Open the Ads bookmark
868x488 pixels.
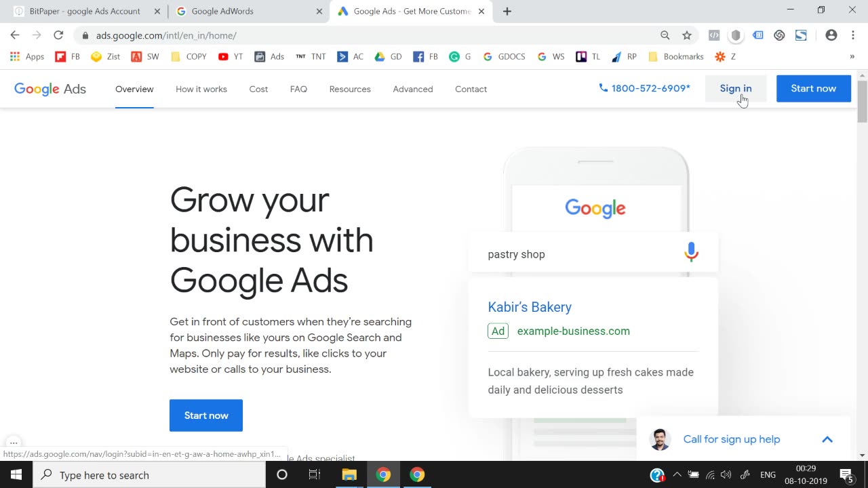269,57
